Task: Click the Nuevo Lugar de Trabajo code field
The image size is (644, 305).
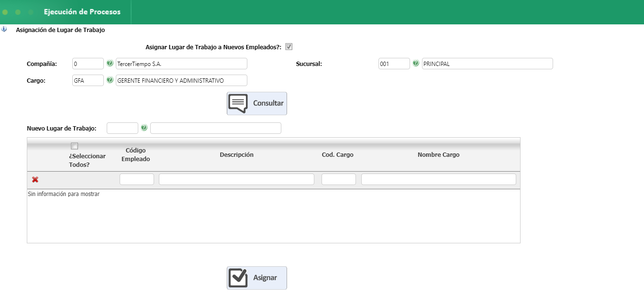Action: [122, 128]
